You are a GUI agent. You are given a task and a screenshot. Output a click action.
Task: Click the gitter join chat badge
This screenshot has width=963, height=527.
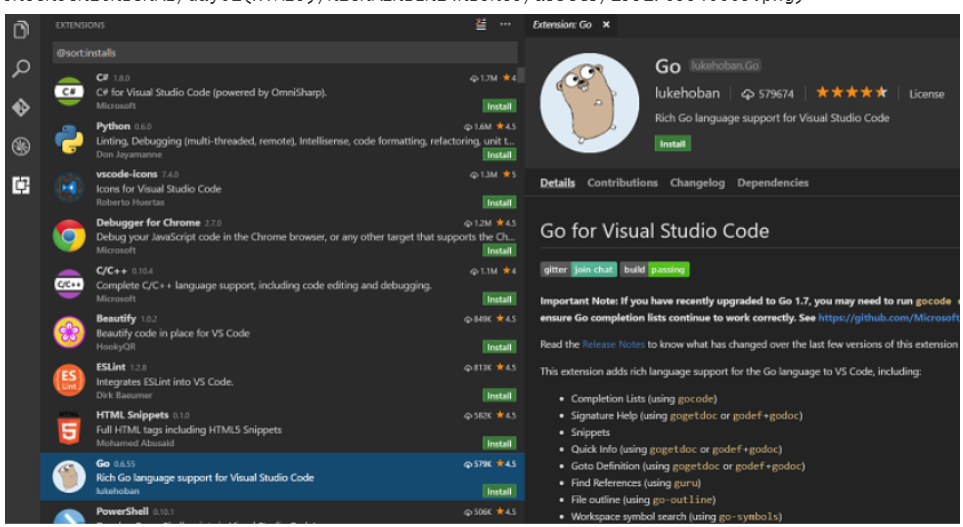(x=579, y=270)
